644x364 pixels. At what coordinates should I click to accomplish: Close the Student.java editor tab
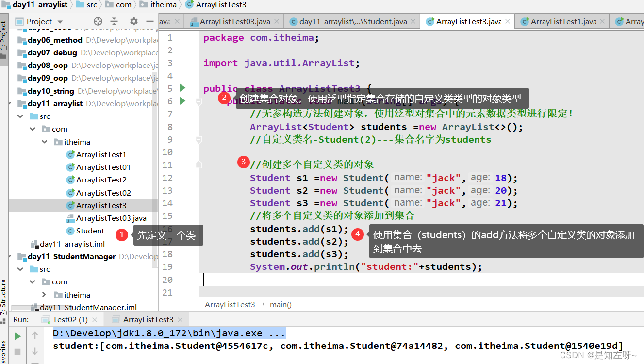pos(413,22)
